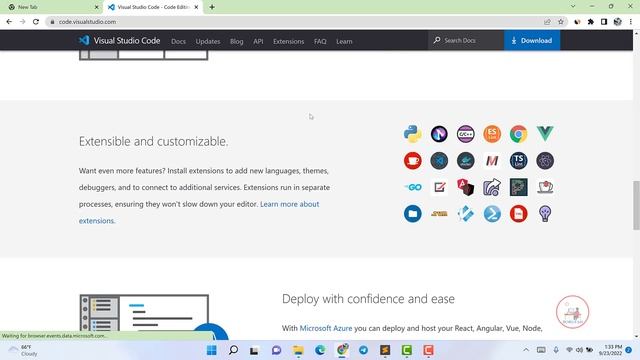Open Microsoft Edge from the taskbar
The image size is (640, 360).
[x=320, y=350]
